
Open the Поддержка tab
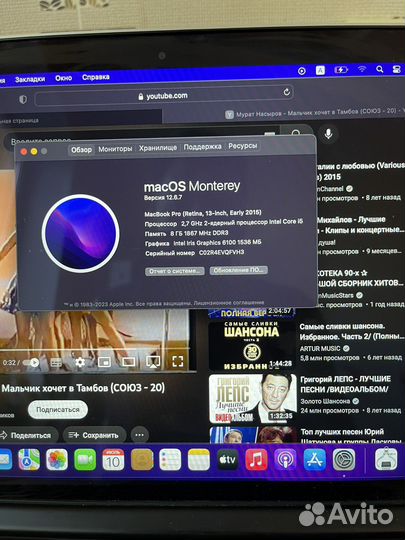click(202, 147)
